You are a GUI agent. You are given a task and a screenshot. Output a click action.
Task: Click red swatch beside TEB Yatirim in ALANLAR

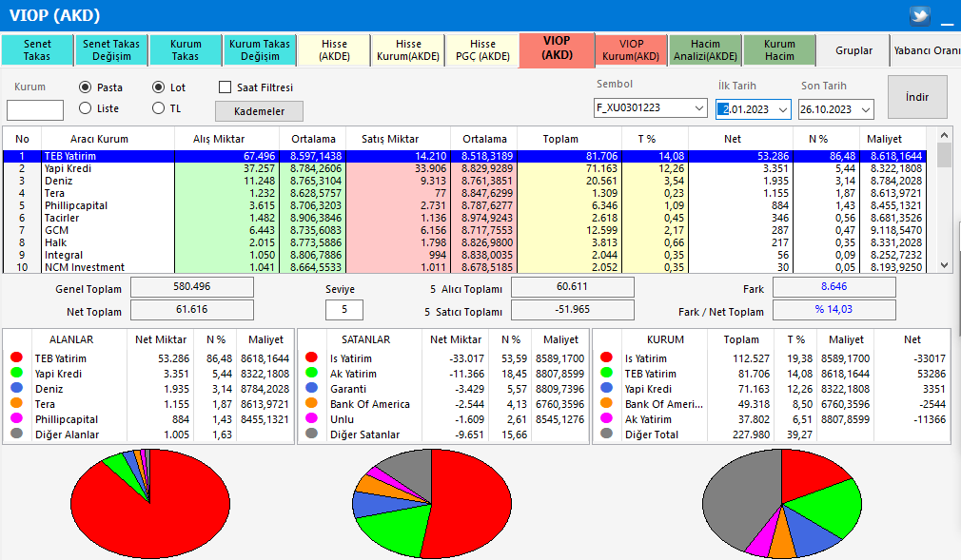click(16, 357)
